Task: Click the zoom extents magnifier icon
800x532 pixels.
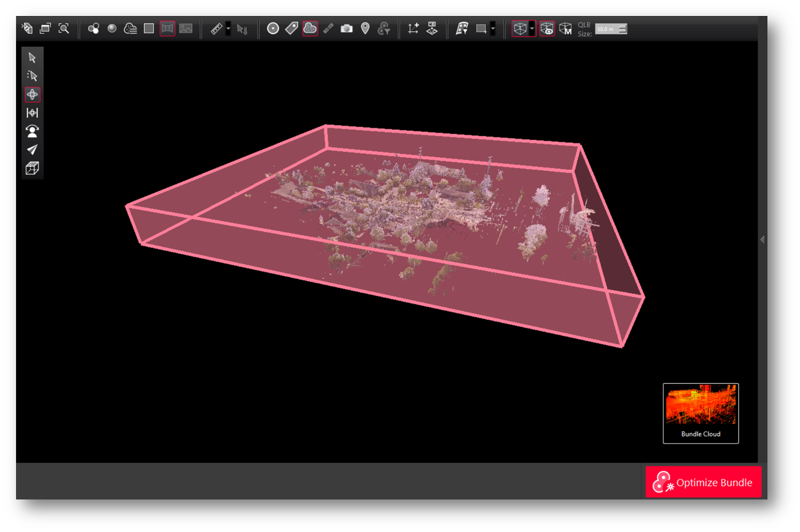Action: click(x=64, y=29)
